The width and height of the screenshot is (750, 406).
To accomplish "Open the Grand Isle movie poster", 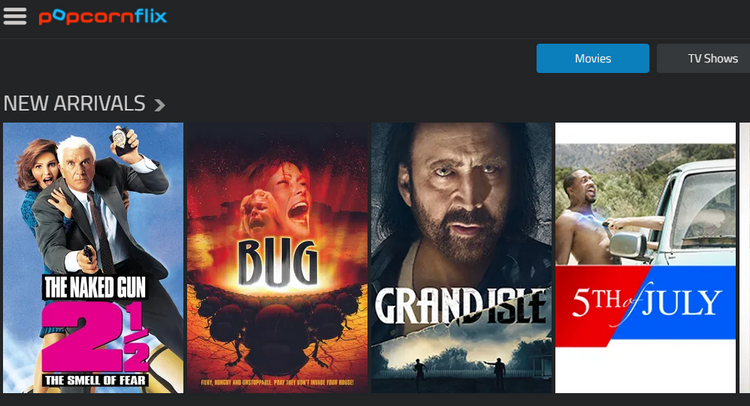I will pos(462,258).
